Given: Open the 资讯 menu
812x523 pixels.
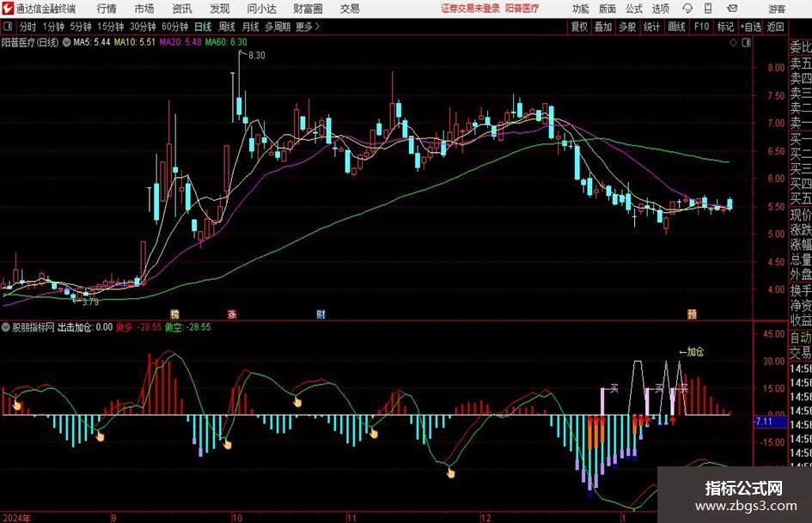Looking at the screenshot, I should (x=182, y=9).
